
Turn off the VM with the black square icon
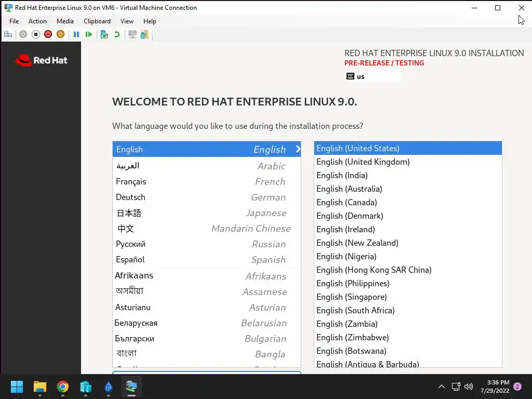tap(36, 34)
